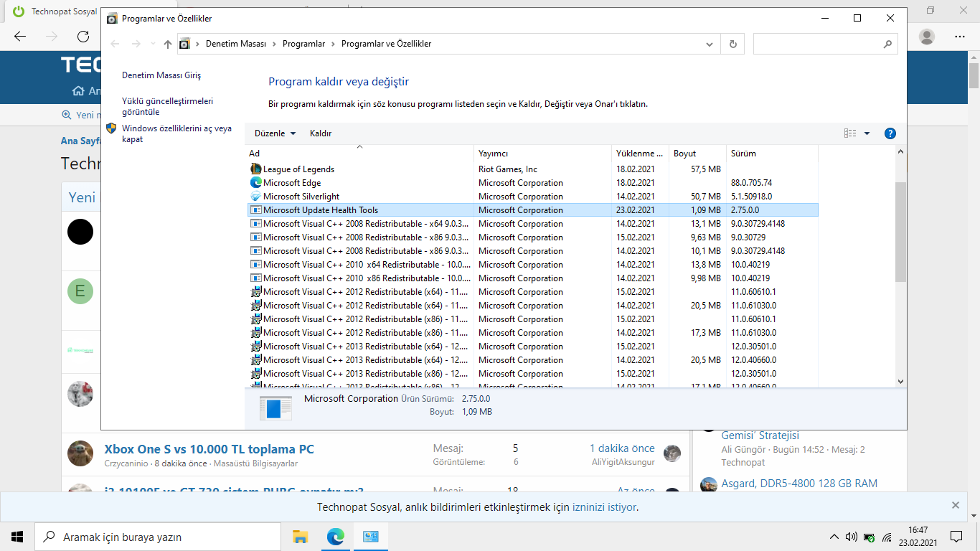Select Microsoft Visual C++ 2010 x86 Redistributable

pyautogui.click(x=532, y=278)
